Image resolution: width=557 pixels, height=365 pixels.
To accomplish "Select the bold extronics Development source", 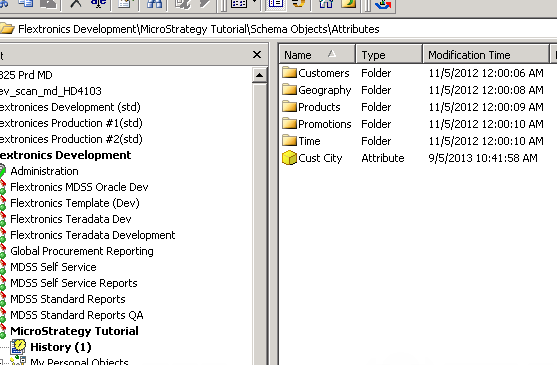I will pos(65,155).
